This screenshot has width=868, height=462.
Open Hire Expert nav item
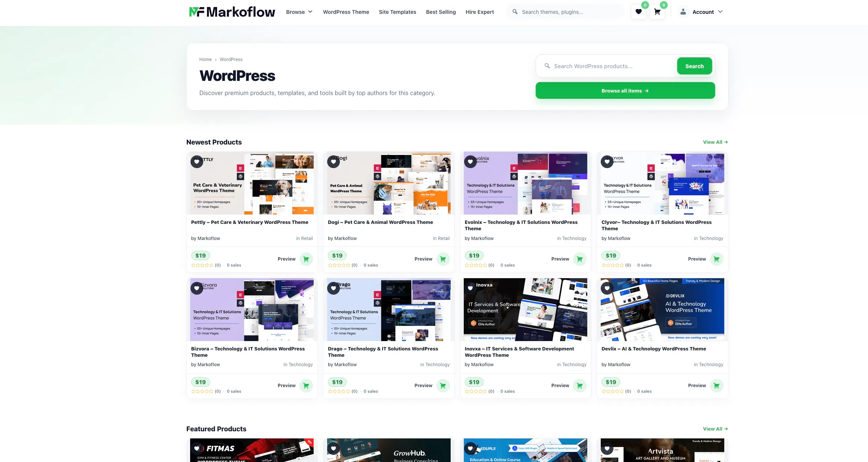(x=480, y=12)
